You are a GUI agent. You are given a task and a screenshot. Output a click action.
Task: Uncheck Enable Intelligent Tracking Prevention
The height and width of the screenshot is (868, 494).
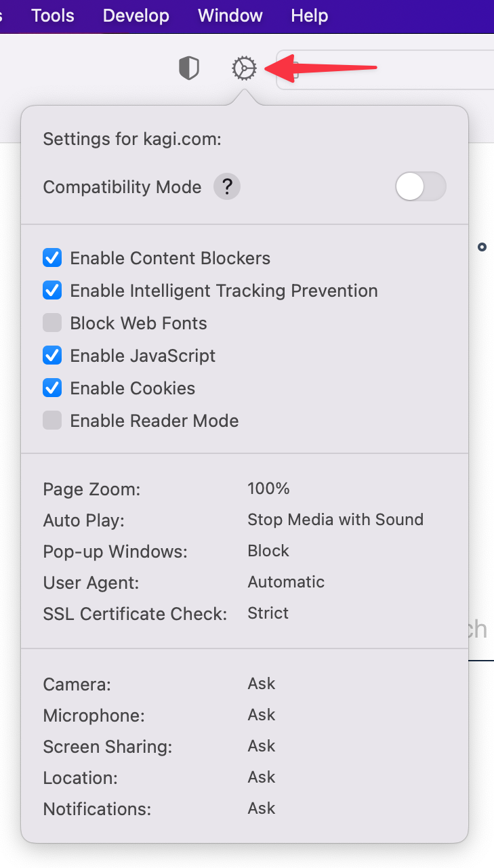(52, 290)
